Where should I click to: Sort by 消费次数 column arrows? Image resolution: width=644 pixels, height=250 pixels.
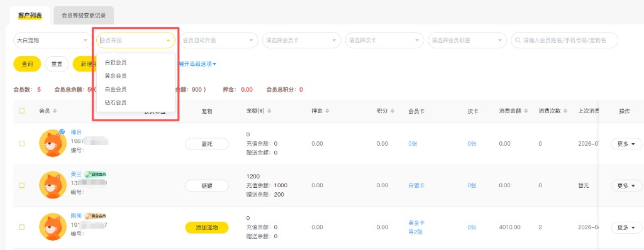(x=566, y=111)
